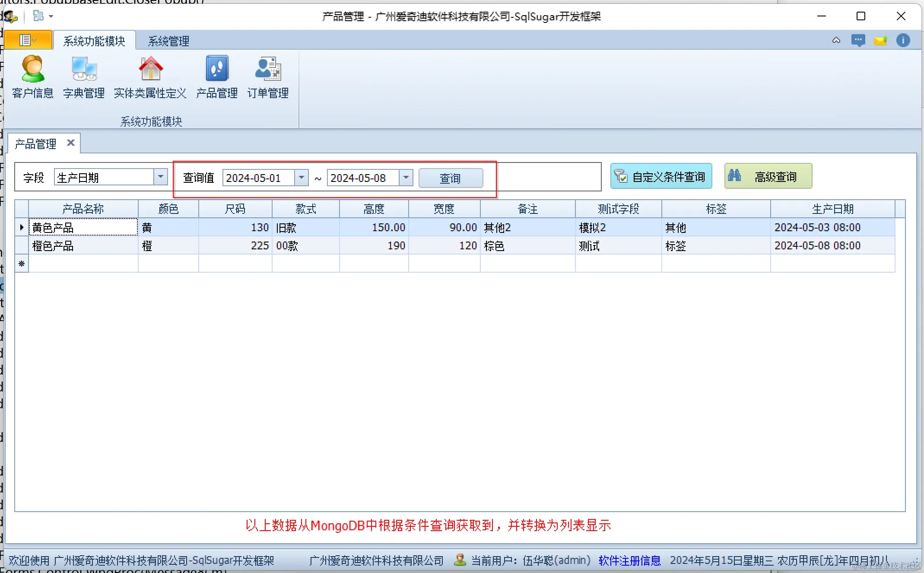This screenshot has width=924, height=573.
Task: Click the blue chat bubble icon
Action: (x=858, y=41)
